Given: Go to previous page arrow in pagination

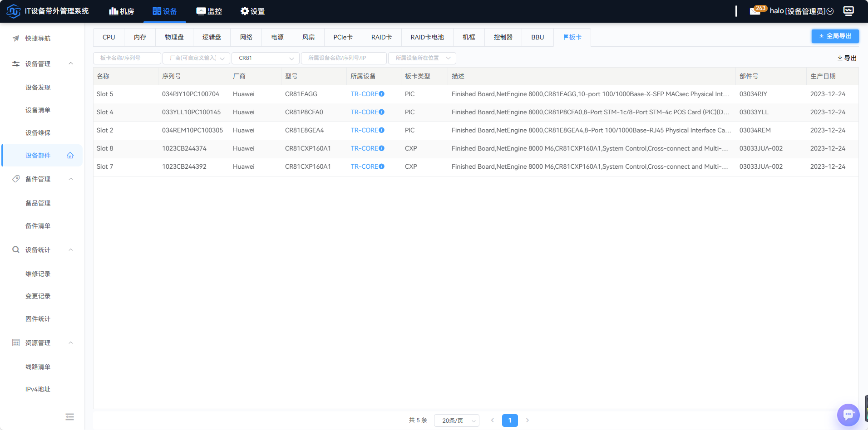Looking at the screenshot, I should (493, 420).
